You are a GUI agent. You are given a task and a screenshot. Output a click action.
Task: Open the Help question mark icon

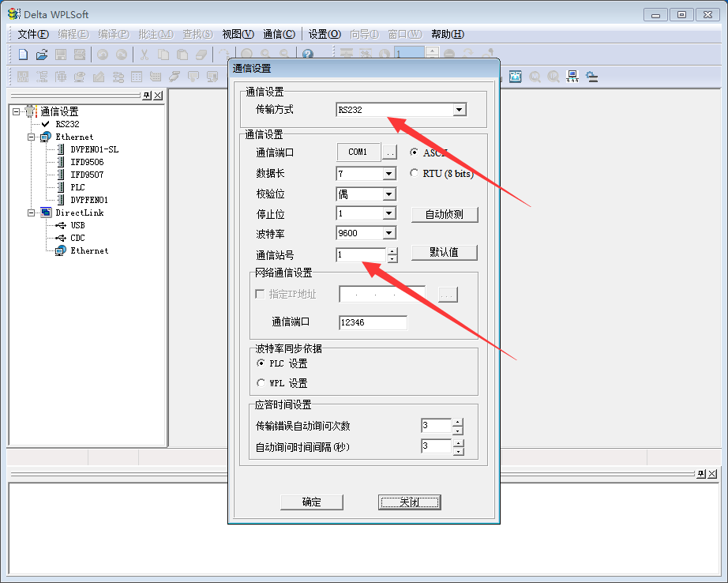coord(308,55)
